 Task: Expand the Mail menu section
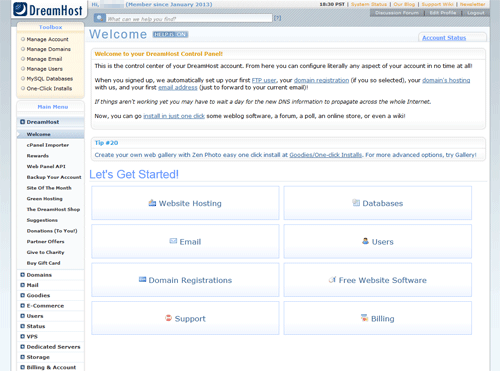point(22,285)
